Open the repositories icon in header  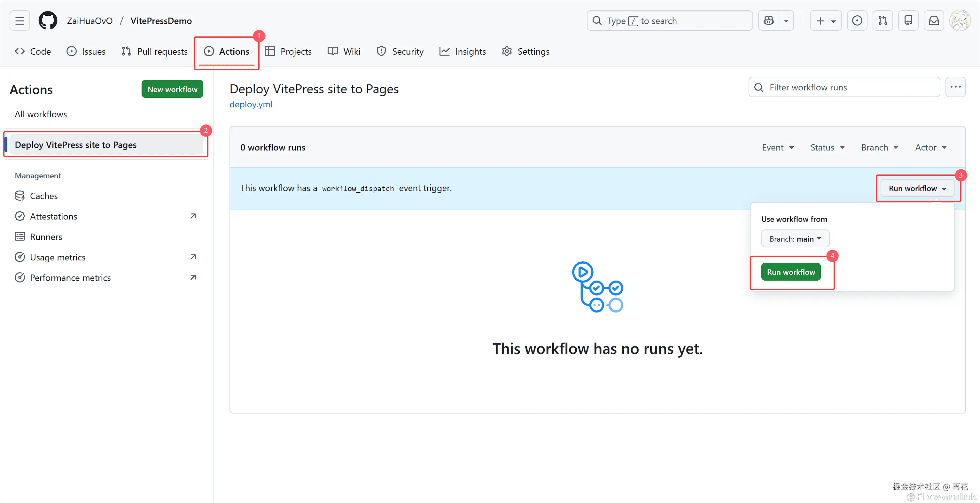(x=908, y=20)
